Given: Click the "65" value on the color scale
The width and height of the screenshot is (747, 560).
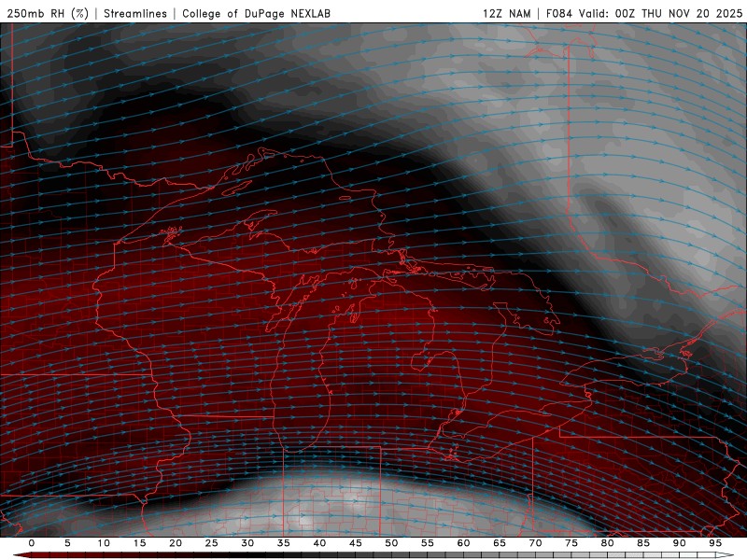Looking at the screenshot, I should 500,543.
